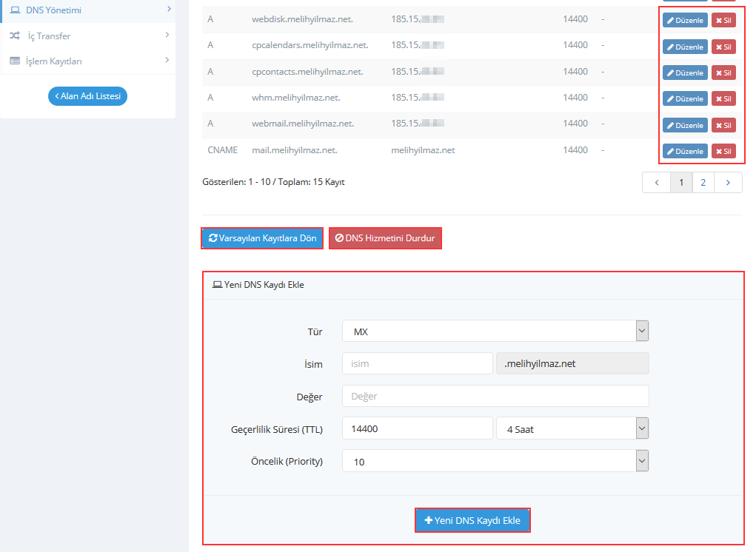Remove the webmail.melihyilmaz.net record
Image resolution: width=756 pixels, height=552 pixels.
tap(723, 125)
